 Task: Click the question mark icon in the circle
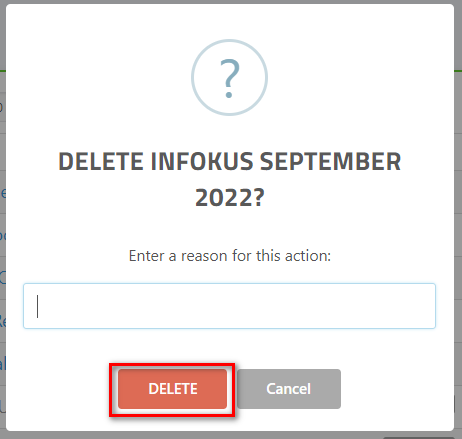pyautogui.click(x=230, y=78)
